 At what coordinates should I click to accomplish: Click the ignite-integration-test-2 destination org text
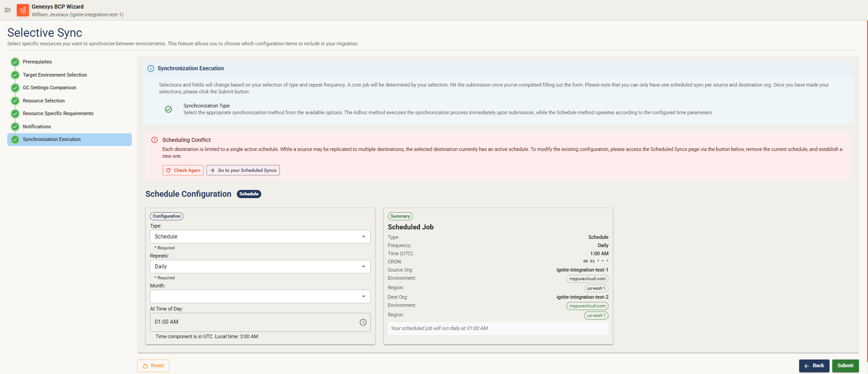tap(582, 297)
